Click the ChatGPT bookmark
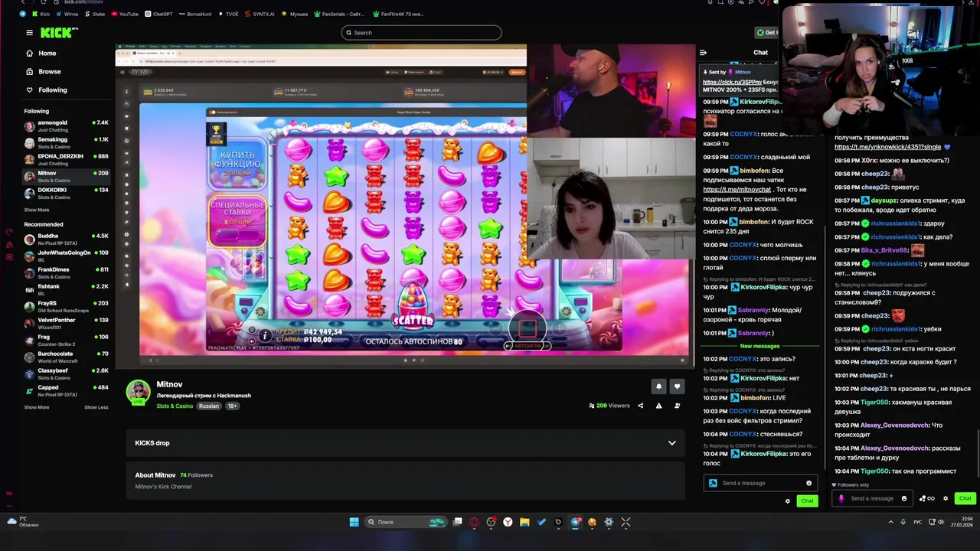 (x=158, y=14)
